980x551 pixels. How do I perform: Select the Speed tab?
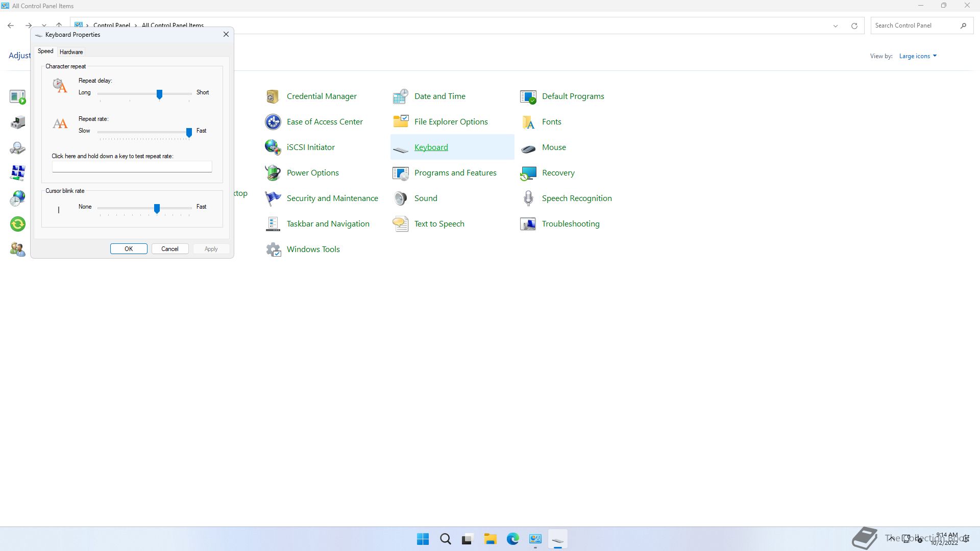point(45,52)
